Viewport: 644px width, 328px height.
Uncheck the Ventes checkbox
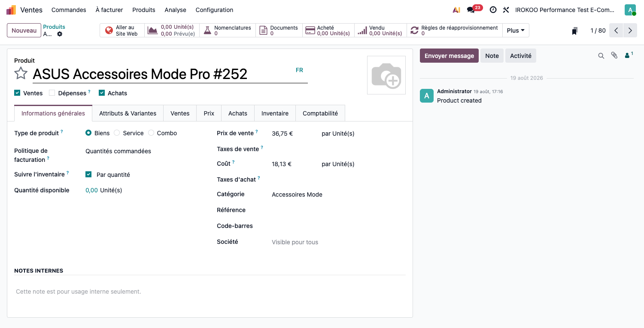17,93
